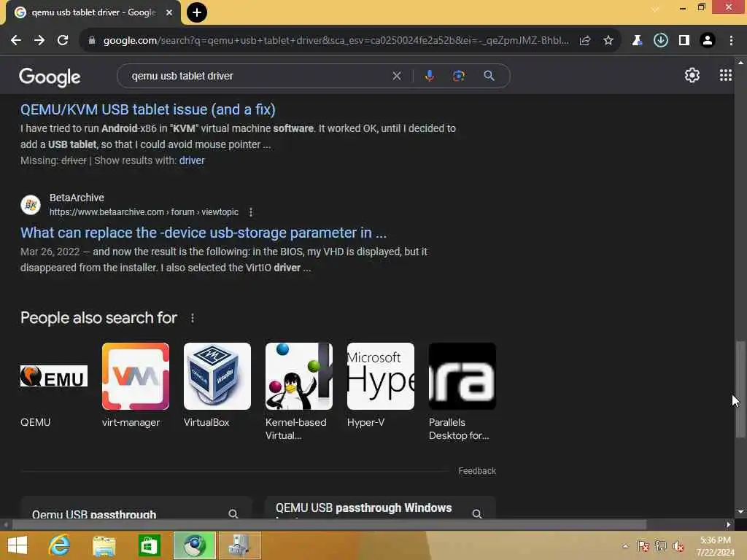
Task: Select the Parallels Desktop thumbnail
Action: pos(462,376)
